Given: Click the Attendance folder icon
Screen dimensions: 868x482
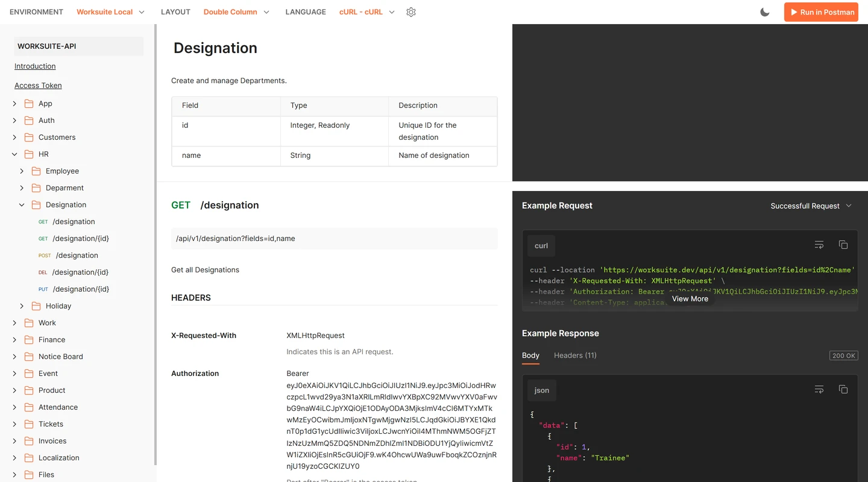Looking at the screenshot, I should [28, 407].
